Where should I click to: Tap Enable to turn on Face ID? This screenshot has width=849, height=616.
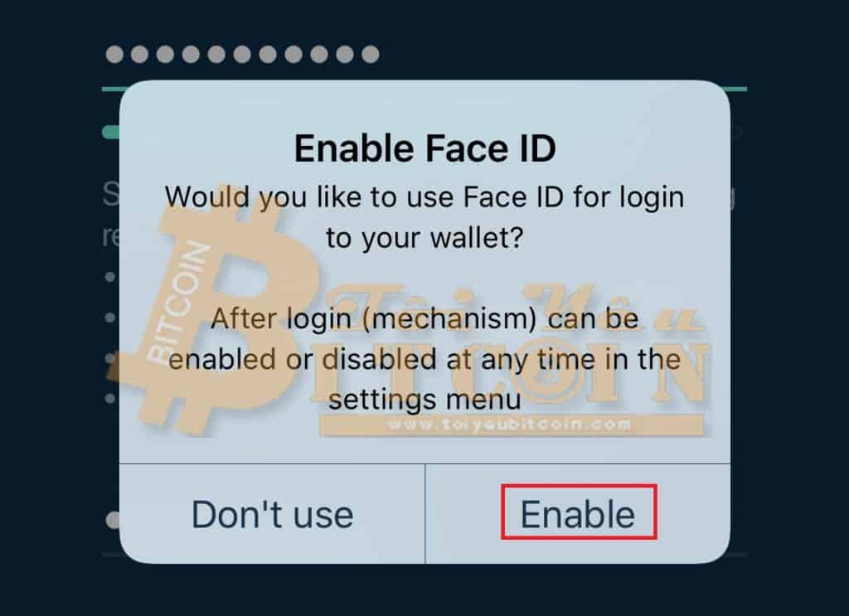click(578, 512)
